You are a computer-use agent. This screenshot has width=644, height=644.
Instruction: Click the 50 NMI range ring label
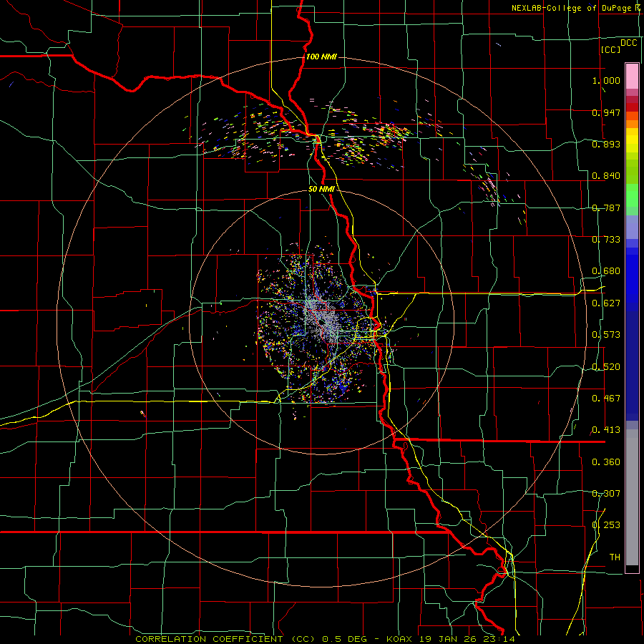click(x=321, y=190)
